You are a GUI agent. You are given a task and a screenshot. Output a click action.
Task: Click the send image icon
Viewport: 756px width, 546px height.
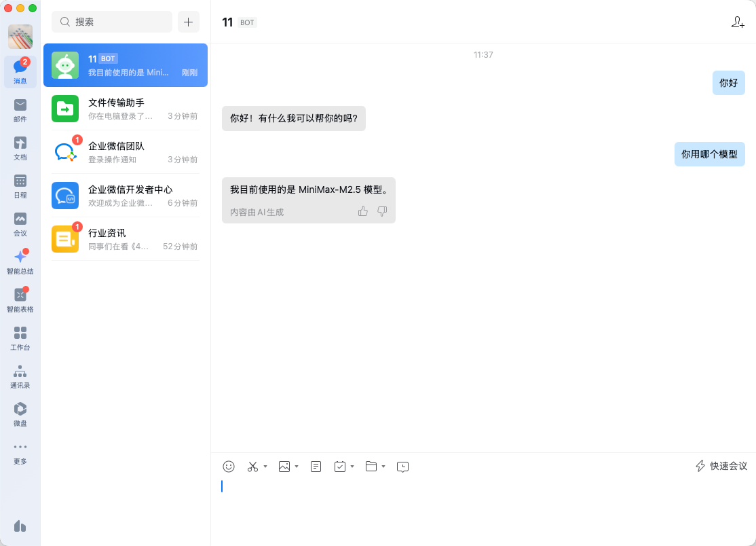pyautogui.click(x=284, y=467)
